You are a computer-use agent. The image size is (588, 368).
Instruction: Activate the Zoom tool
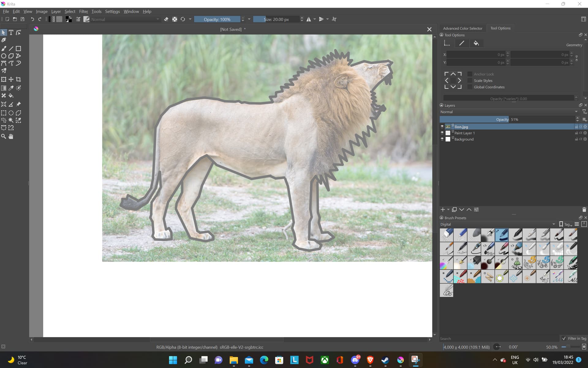coord(4,136)
